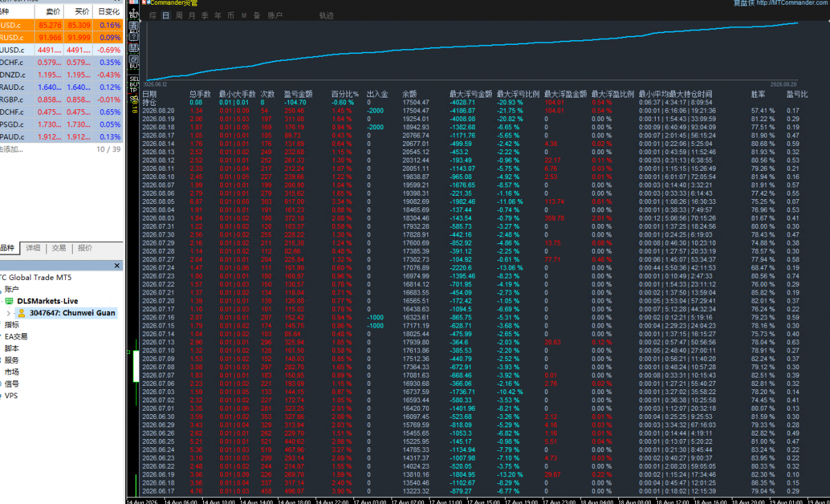Open the 备 tab in Commander
830x504 pixels.
(x=257, y=15)
